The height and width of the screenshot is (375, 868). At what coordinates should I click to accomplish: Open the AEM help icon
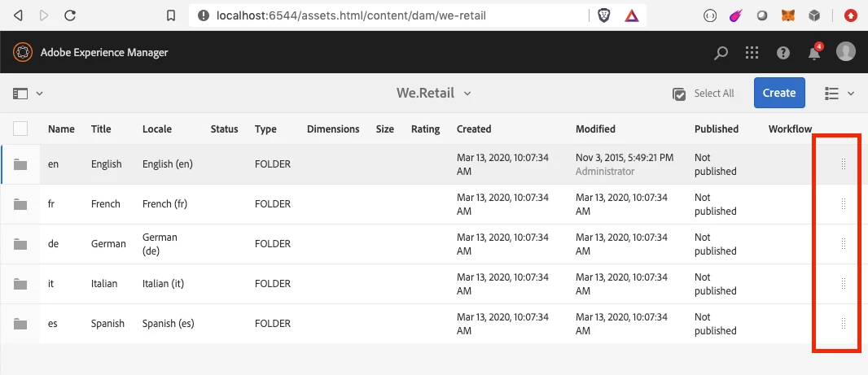pyautogui.click(x=783, y=53)
